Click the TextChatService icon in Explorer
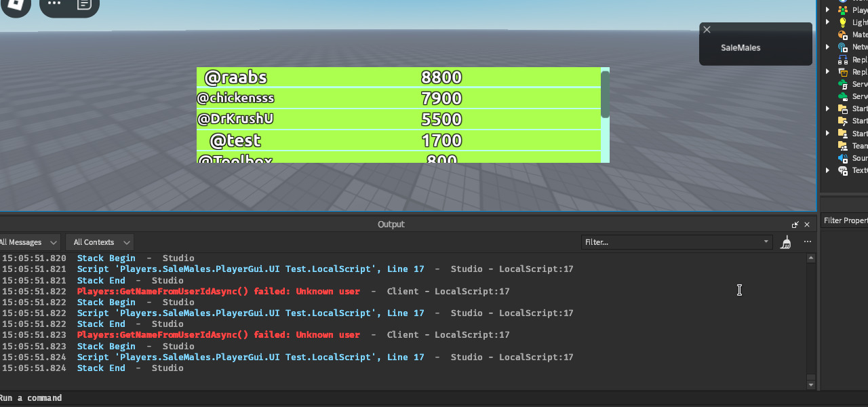The image size is (868, 407). tap(843, 170)
